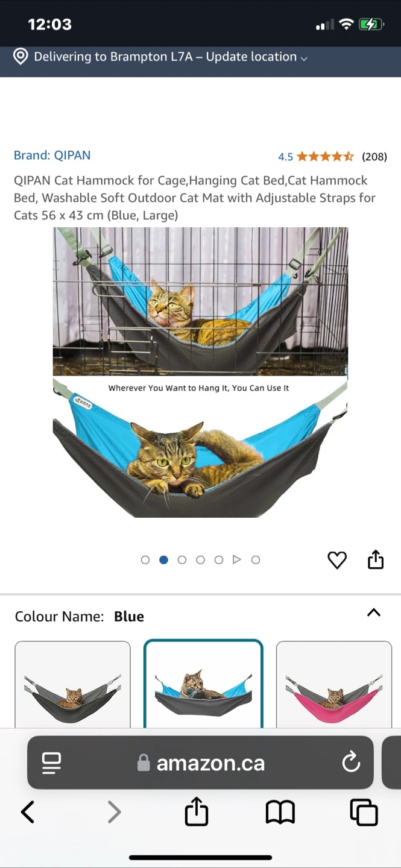Screen dimensions: 401x868
Task: Collapse the Colour Name section chevron
Action: [x=374, y=613]
